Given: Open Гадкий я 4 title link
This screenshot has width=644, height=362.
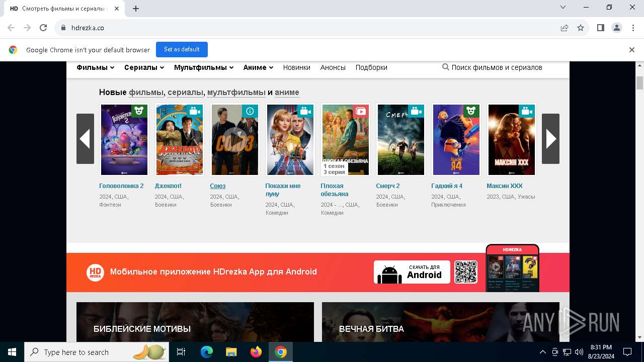Looking at the screenshot, I should 447,186.
